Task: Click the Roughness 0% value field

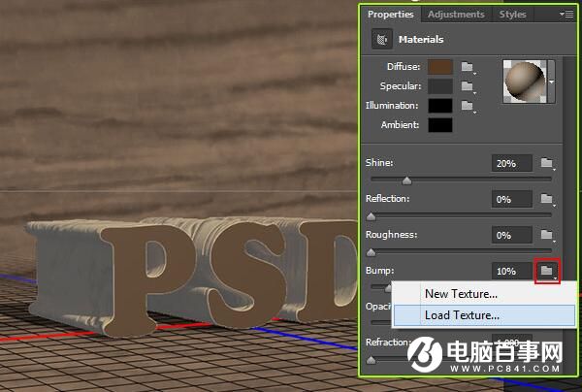Action: pyautogui.click(x=512, y=236)
